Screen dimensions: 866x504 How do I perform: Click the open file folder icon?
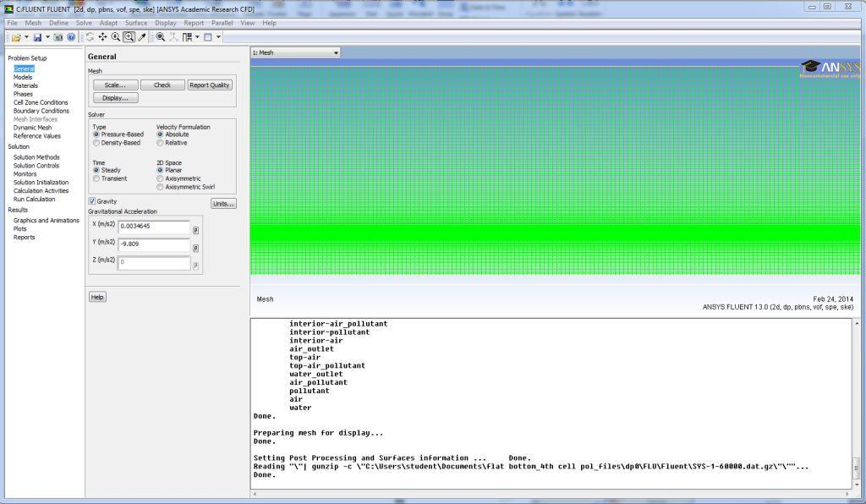[16, 37]
